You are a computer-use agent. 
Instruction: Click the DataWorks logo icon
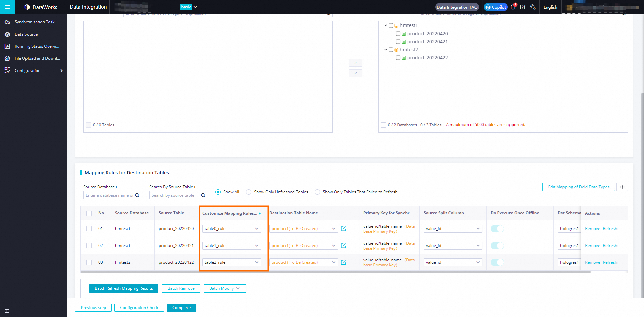pyautogui.click(x=27, y=7)
